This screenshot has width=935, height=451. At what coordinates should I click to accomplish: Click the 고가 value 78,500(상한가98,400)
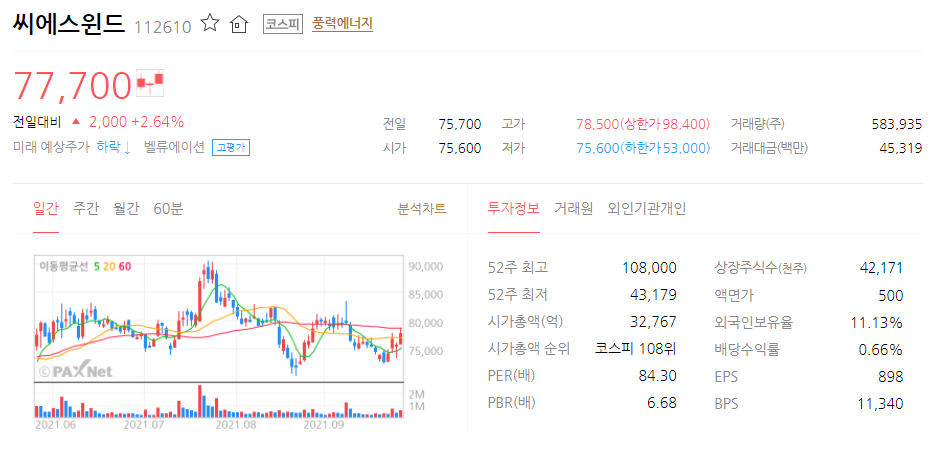643,125
